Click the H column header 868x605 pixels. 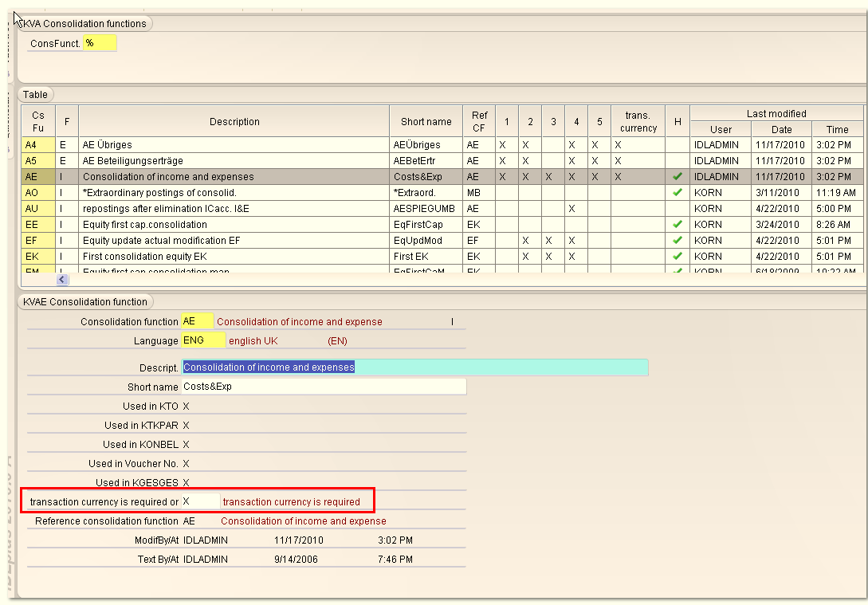[x=678, y=122]
